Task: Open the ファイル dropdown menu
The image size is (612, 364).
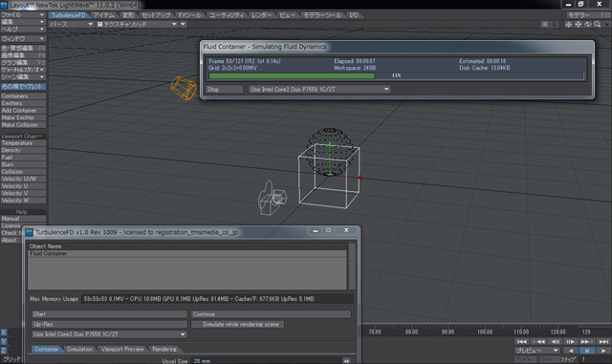Action: [23, 15]
